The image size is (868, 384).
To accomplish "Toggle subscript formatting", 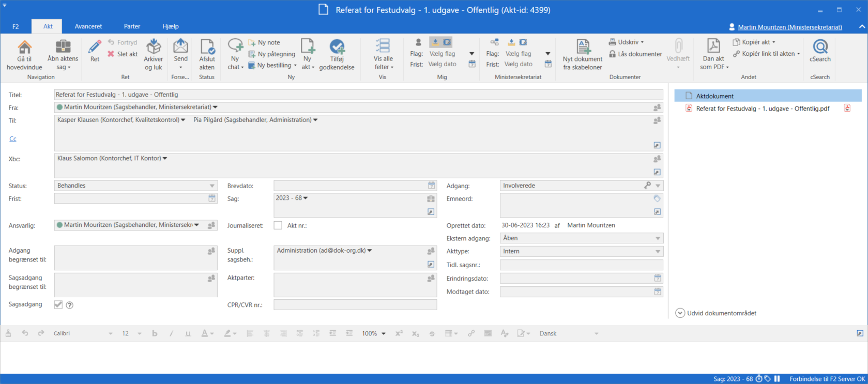I will [416, 333].
